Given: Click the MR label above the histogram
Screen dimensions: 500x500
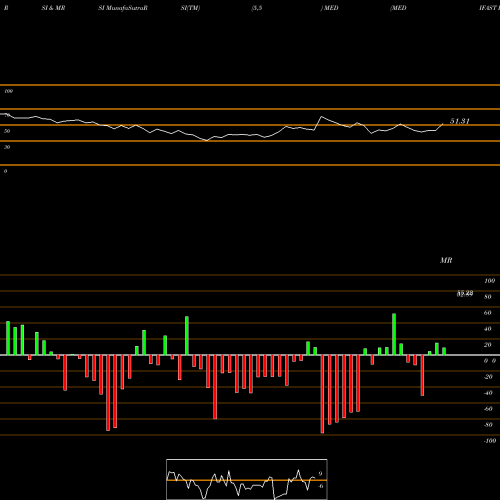Looking at the screenshot, I should 446,260.
